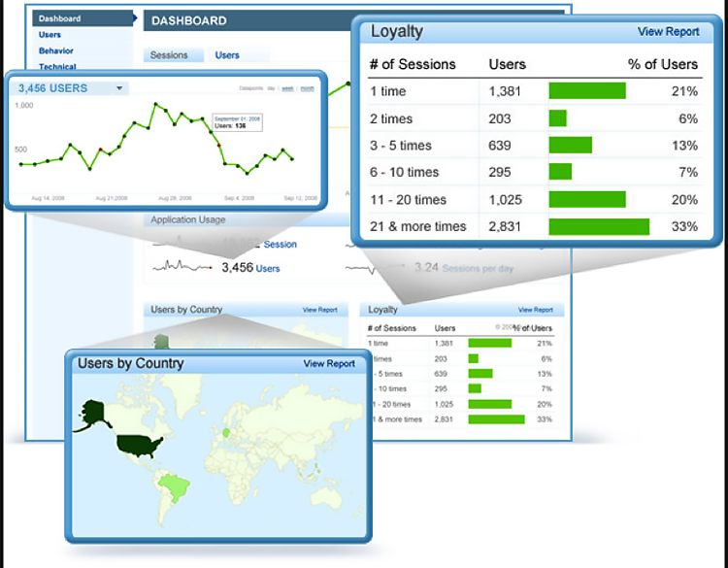Select '6 - 10 times' in enlarged Loyalty

535,172
